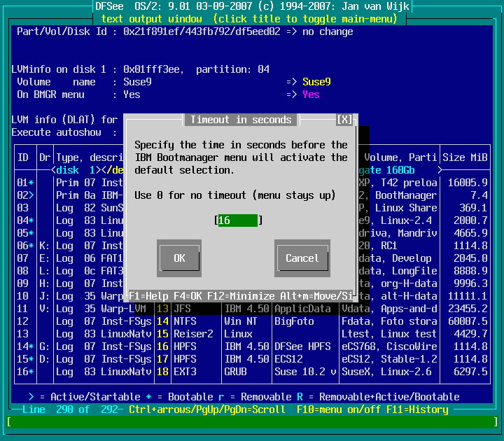Screen dimensions: 504x441
Task: Click partition ID 01* entry
Action: point(25,183)
